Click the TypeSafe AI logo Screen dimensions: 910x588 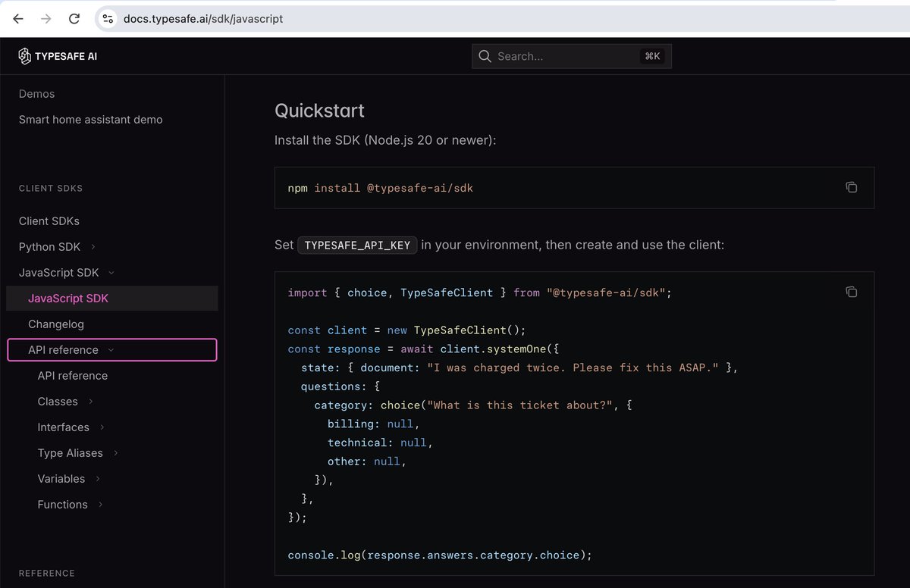click(x=58, y=56)
